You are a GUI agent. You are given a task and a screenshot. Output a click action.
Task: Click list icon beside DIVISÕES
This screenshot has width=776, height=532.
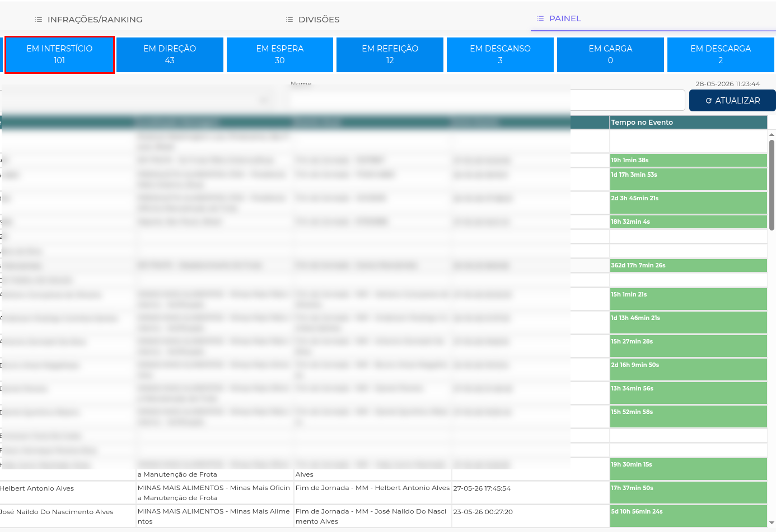[x=289, y=20]
